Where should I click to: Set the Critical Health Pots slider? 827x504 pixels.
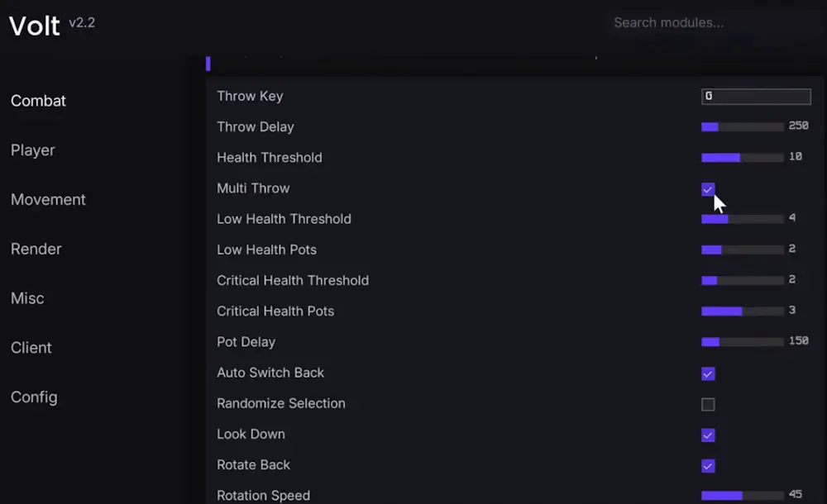click(742, 311)
